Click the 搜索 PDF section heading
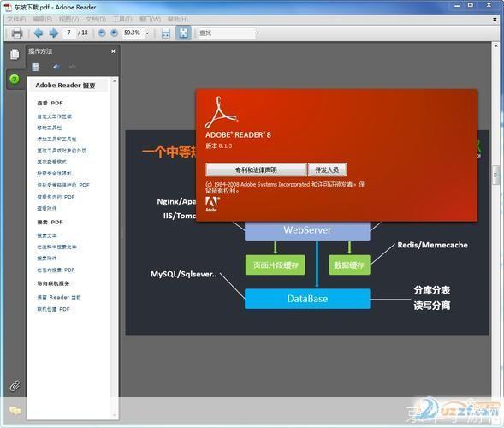 [x=50, y=223]
